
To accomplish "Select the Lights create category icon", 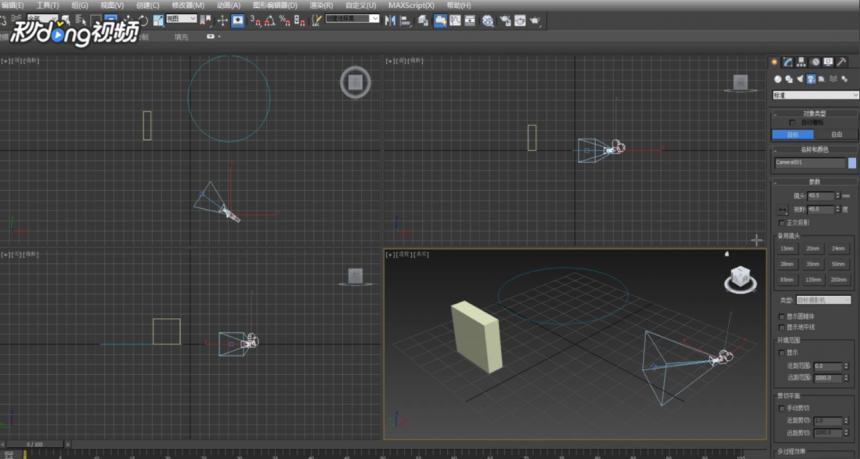I will [x=800, y=80].
